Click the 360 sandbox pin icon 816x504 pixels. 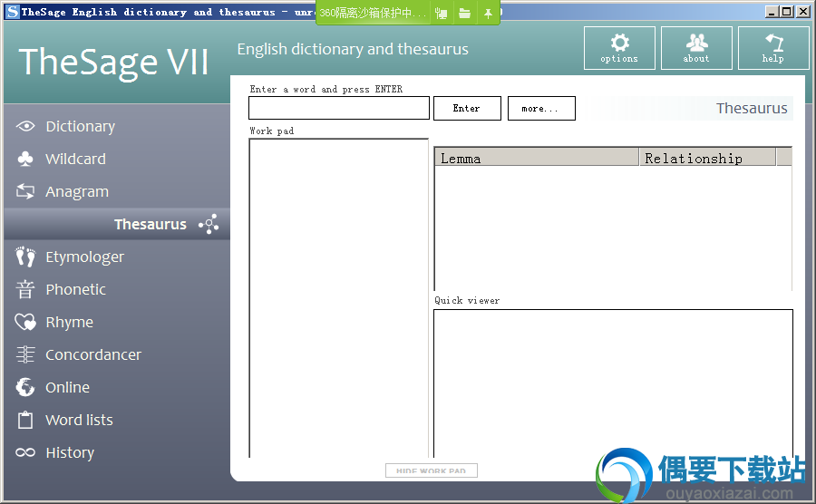click(488, 14)
